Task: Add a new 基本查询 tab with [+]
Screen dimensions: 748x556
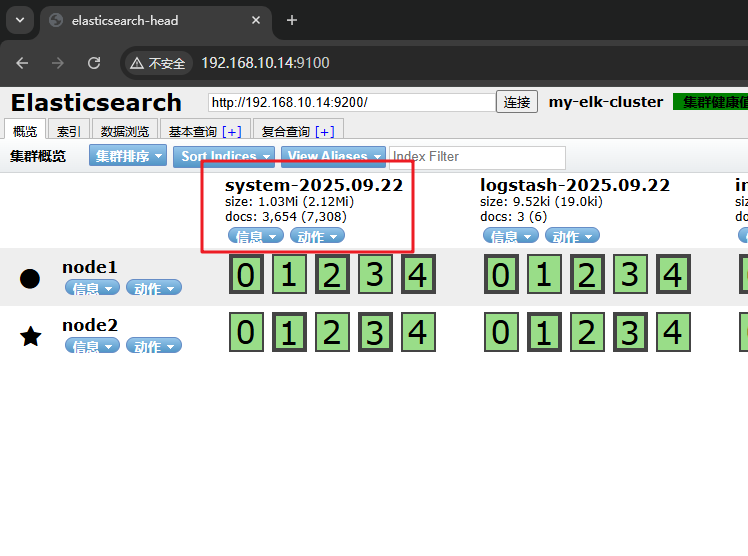Action: coord(232,132)
